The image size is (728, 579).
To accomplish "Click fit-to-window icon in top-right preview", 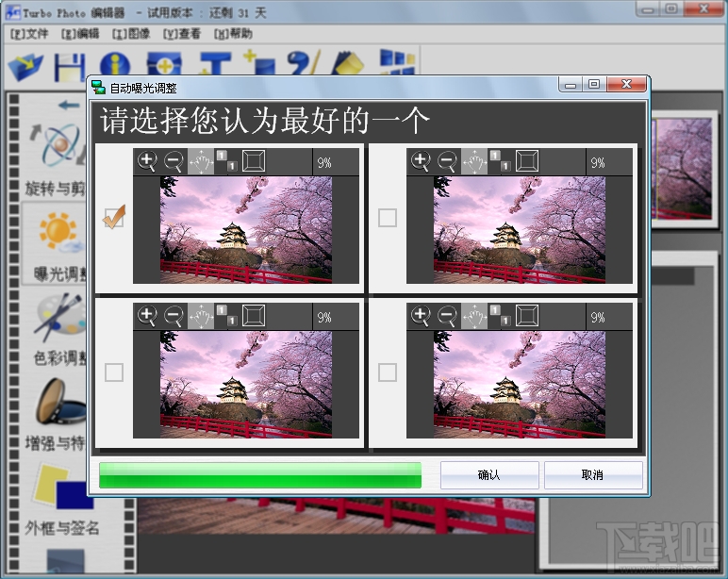I will point(527,160).
